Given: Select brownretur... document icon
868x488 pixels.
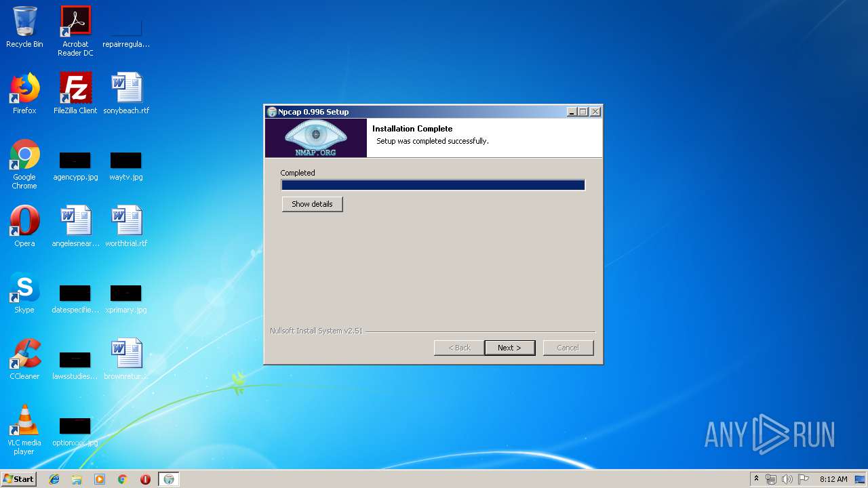Looking at the screenshot, I should pos(126,359).
